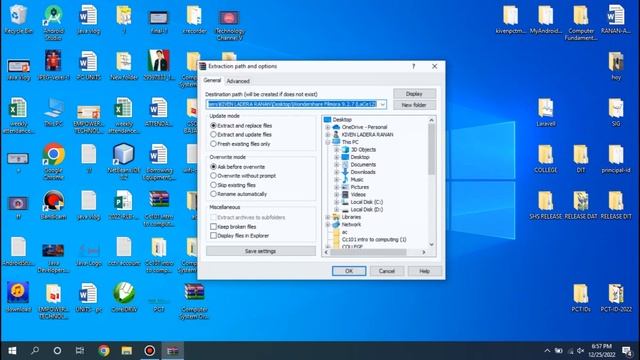Open the Windows Start menu

[x=12, y=351]
